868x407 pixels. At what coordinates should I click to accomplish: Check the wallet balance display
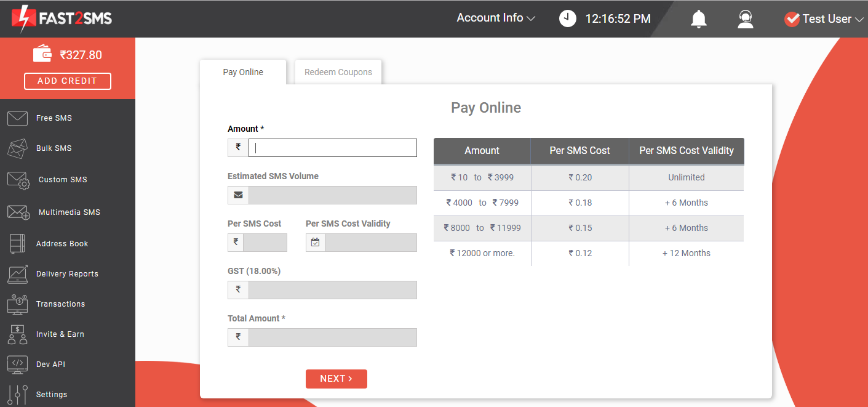[x=68, y=55]
